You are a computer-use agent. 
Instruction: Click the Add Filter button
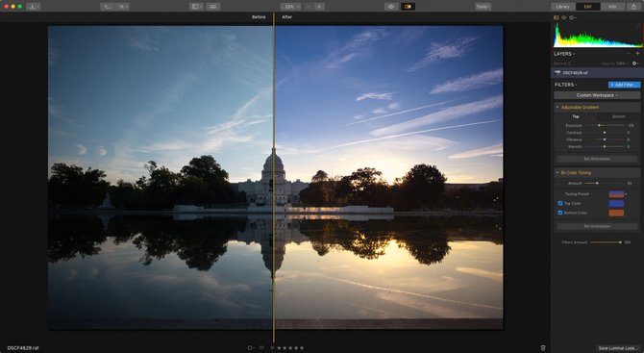tap(624, 85)
